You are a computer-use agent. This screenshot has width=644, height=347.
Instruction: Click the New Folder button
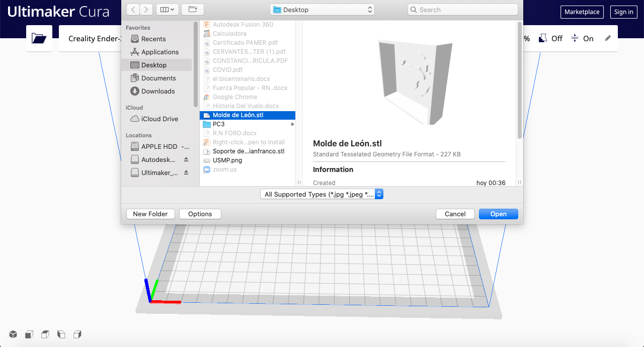(x=150, y=214)
